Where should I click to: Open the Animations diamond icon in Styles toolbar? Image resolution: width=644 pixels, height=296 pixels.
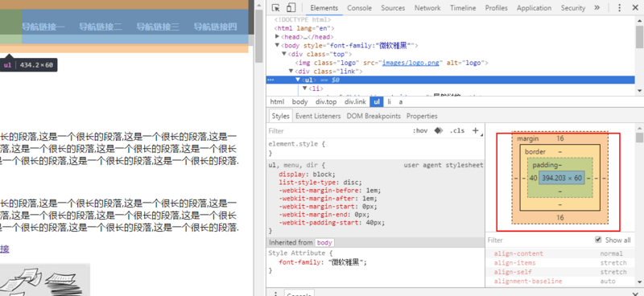click(x=439, y=130)
